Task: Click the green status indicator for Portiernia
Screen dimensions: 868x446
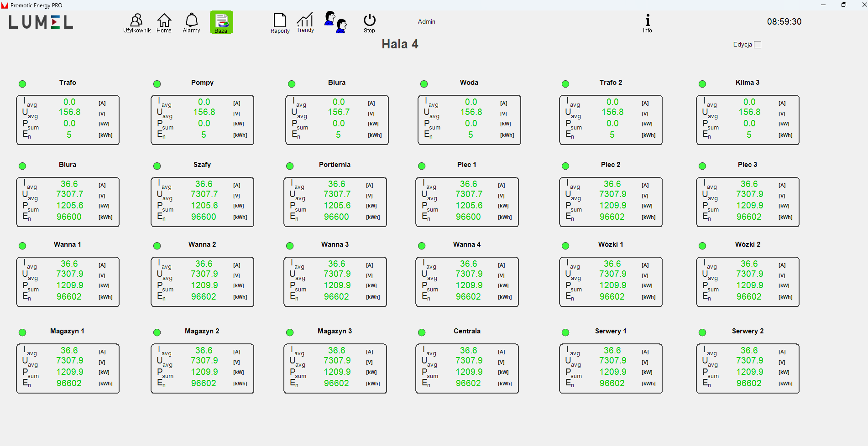Action: pos(290,166)
